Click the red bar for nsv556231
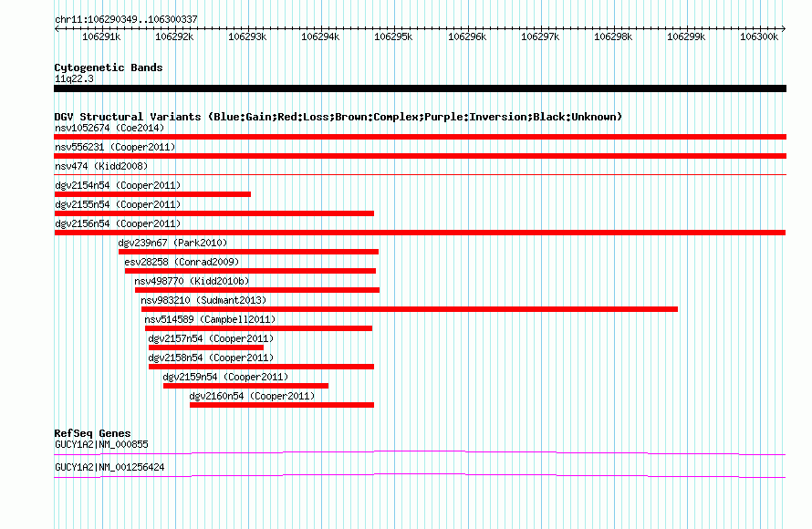 pos(420,156)
